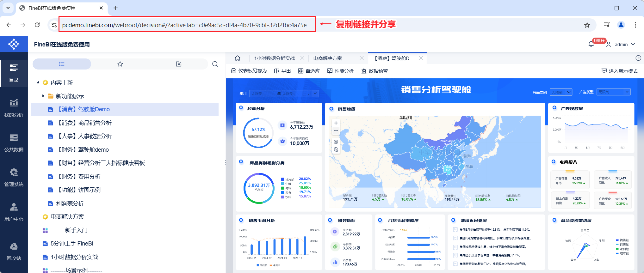Image resolution: width=644 pixels, height=273 pixels.
Task: Open 我的分析 in the sidebar
Action: coord(14,107)
